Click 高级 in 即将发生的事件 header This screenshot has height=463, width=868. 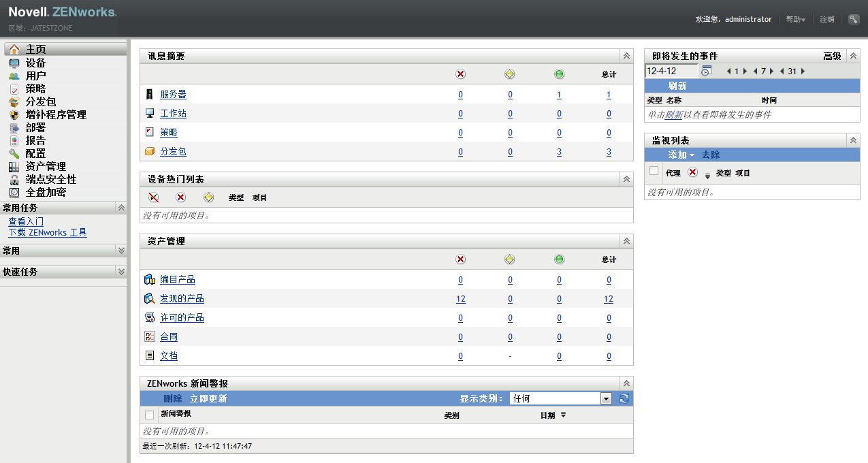(832, 57)
